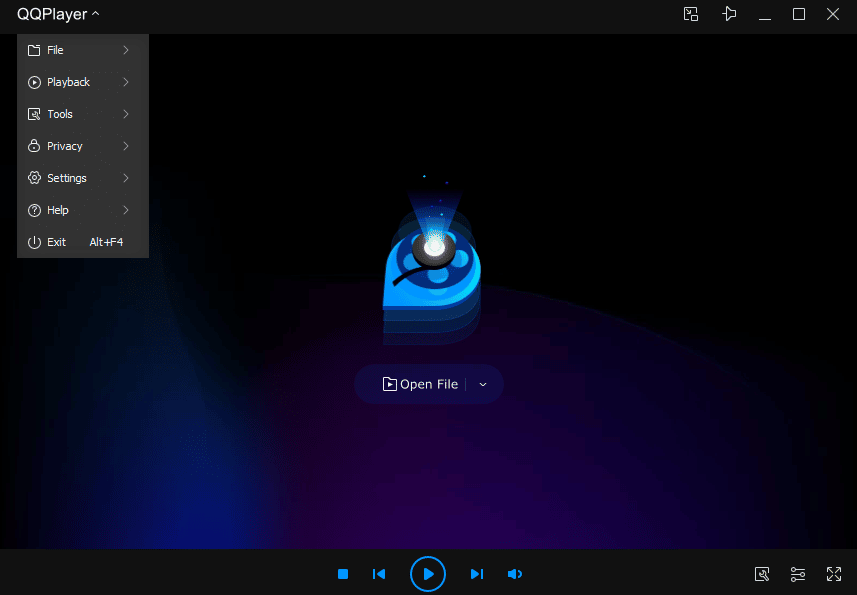Start playback with the round Play button
Image resolution: width=857 pixels, height=595 pixels.
point(428,574)
